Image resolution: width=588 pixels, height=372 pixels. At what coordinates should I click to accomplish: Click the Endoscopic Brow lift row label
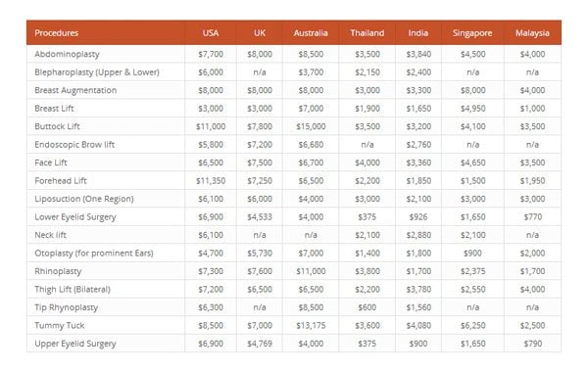pos(74,145)
